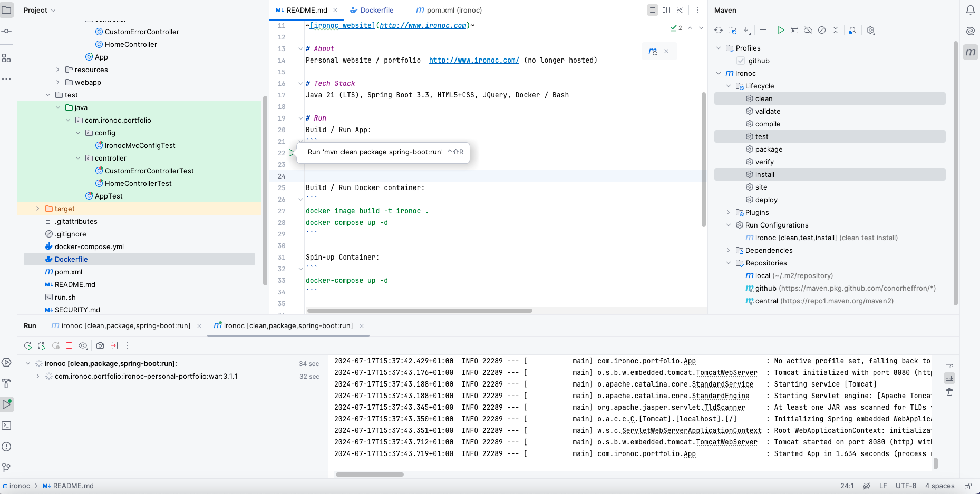Toggle Maven offline mode
This screenshot has height=494, width=980.
click(808, 30)
